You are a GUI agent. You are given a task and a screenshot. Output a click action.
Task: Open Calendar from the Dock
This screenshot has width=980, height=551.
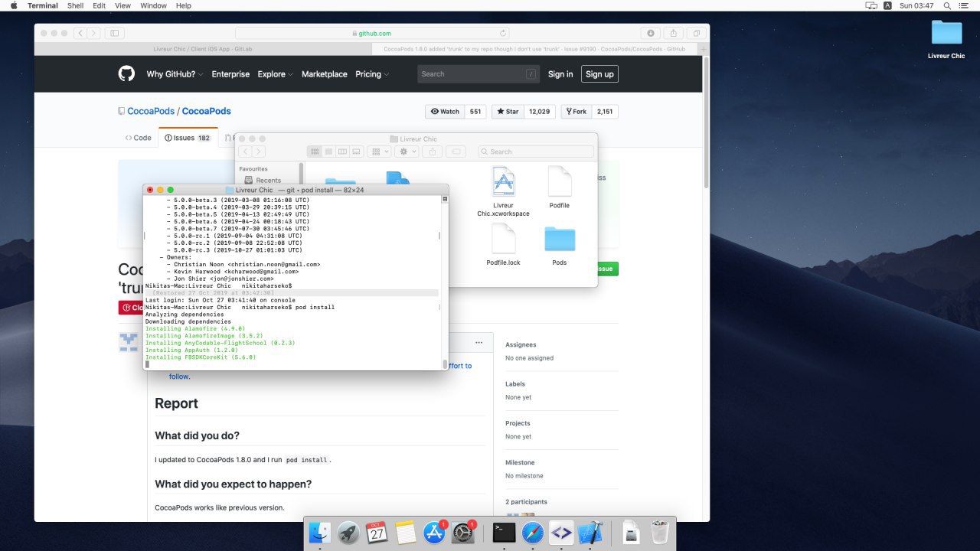(x=377, y=533)
